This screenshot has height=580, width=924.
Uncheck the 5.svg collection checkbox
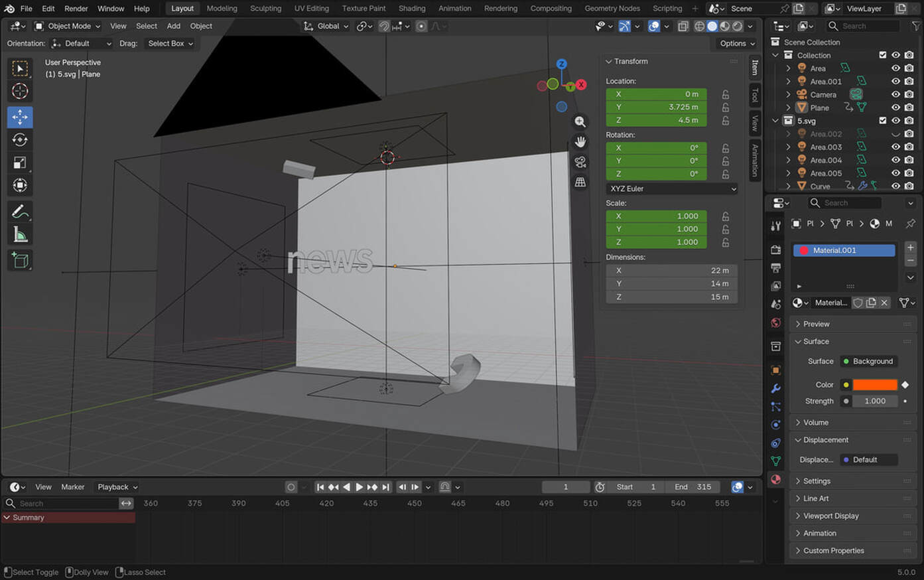click(882, 121)
